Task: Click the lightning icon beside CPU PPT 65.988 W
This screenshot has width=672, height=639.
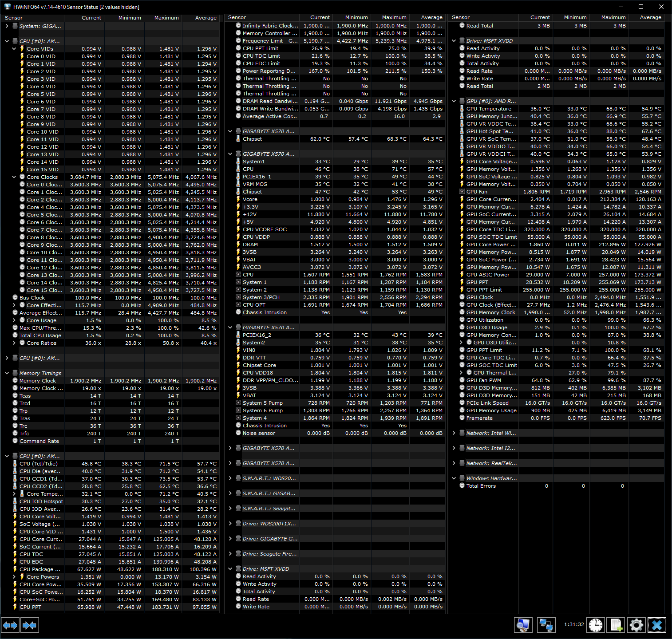Action: pyautogui.click(x=15, y=607)
